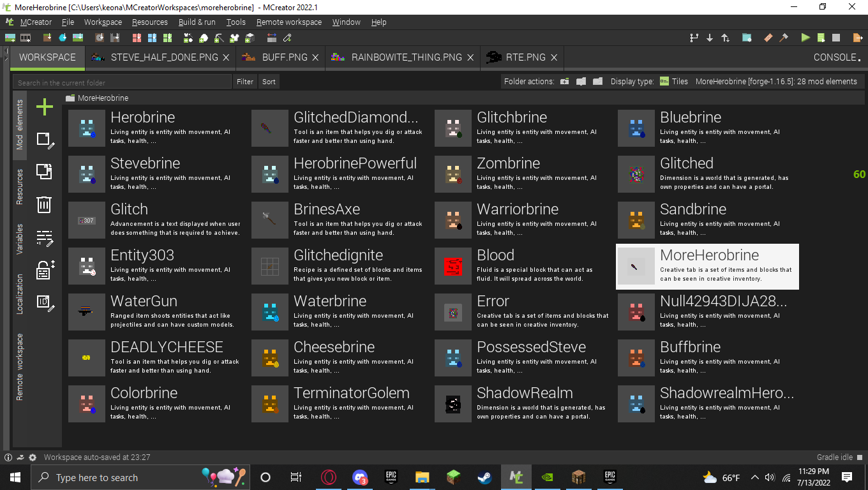The width and height of the screenshot is (868, 490).
Task: Click the search in current folder field
Action: click(x=122, y=82)
